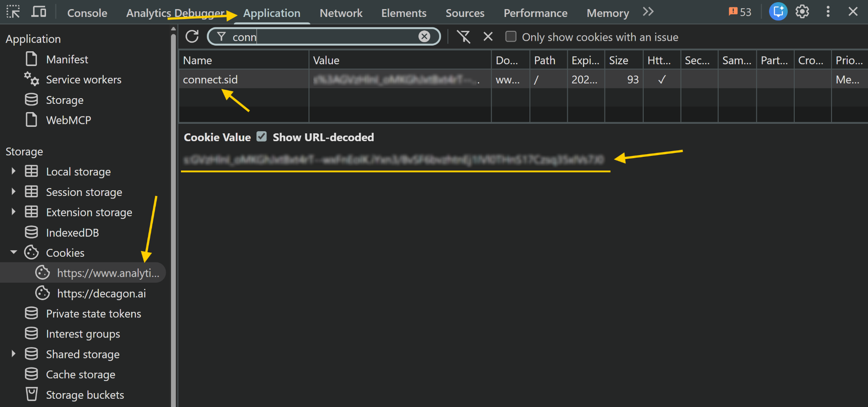Show more tabs with the chevron

point(648,12)
